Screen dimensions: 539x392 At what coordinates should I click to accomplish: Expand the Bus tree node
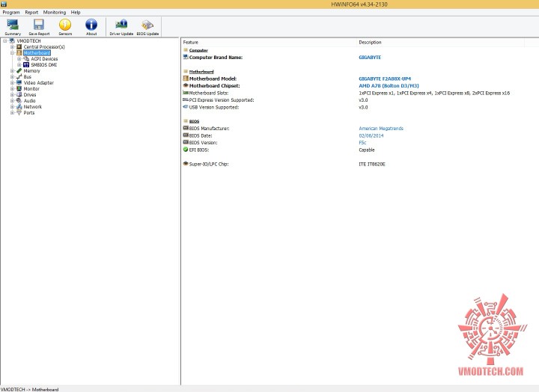13,76
